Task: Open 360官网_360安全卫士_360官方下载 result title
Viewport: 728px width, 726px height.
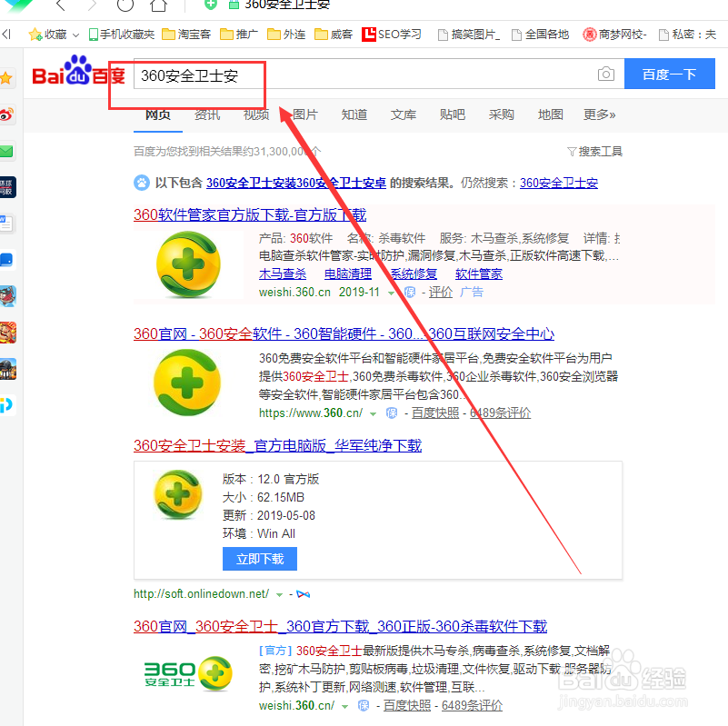Action: [x=340, y=626]
